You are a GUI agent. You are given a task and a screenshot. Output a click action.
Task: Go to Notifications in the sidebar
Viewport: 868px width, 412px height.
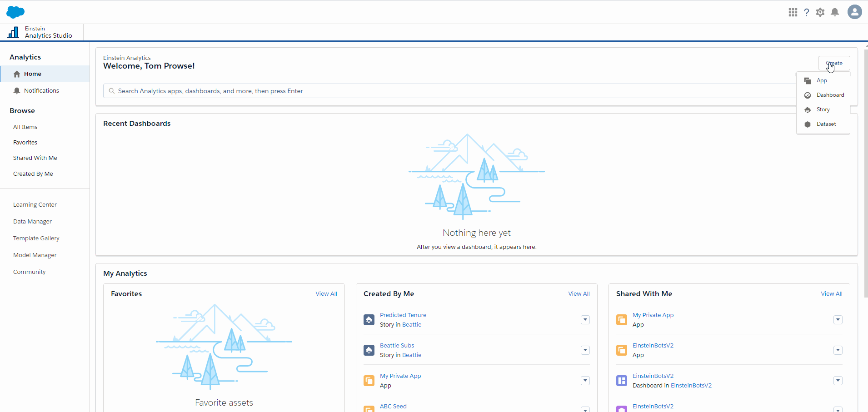click(45, 91)
